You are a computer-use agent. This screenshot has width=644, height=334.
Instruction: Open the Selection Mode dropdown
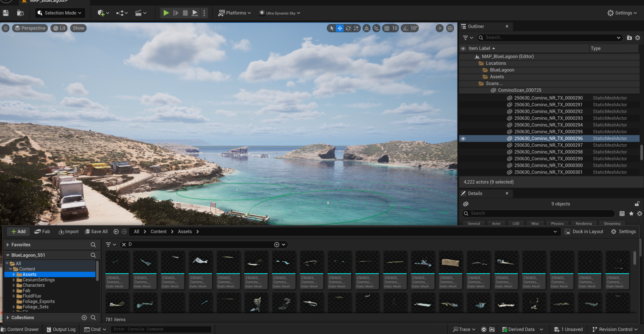[x=60, y=13]
